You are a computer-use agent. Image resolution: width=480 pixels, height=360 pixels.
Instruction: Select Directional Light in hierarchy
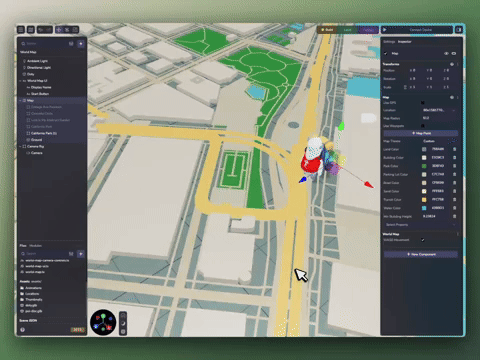tap(39, 68)
